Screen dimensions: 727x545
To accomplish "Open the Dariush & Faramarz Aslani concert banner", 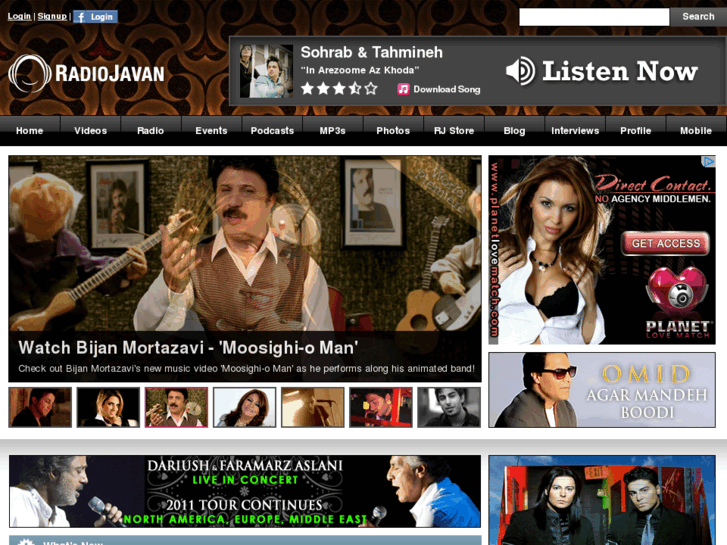I will pyautogui.click(x=245, y=491).
